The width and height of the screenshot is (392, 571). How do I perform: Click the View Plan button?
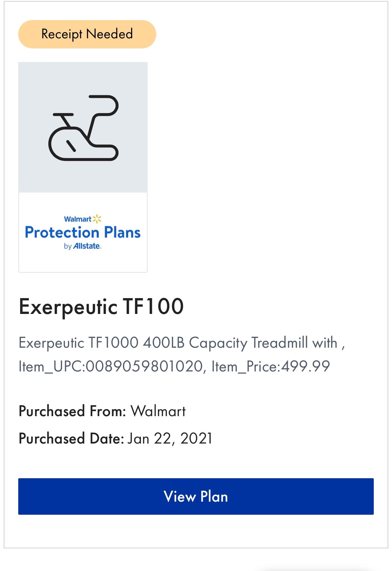(x=196, y=496)
